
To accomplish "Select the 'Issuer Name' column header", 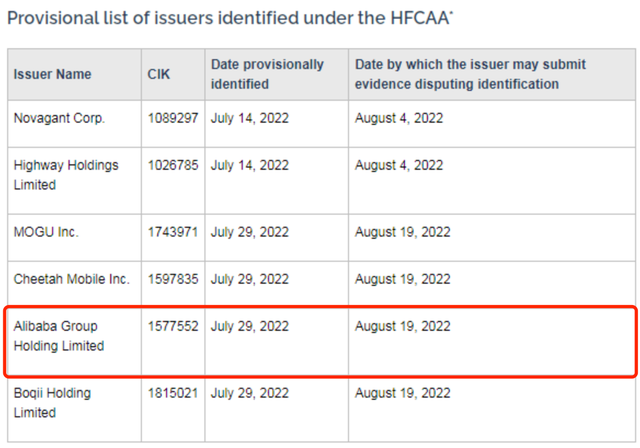I will (x=52, y=74).
